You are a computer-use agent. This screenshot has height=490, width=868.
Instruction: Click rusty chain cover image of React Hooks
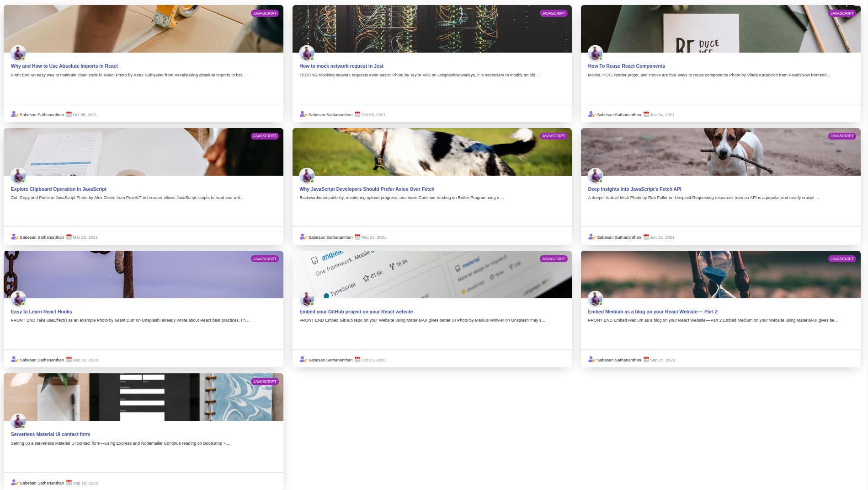[x=144, y=275]
